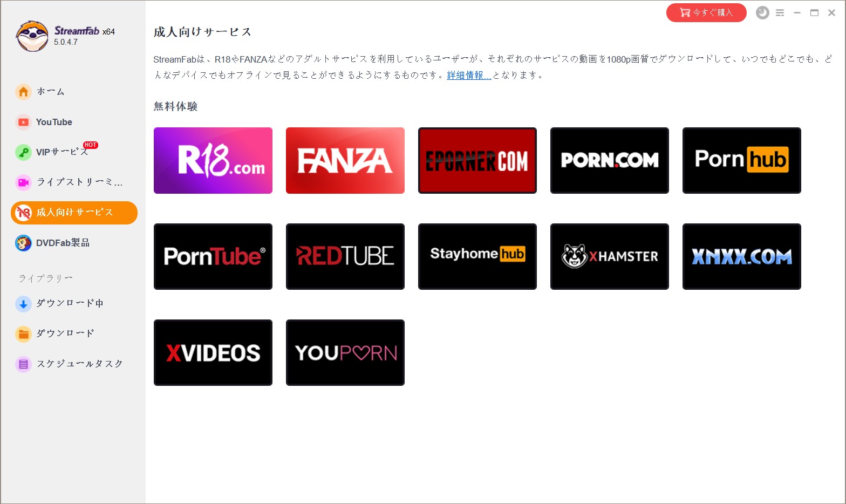Open the hamburger menu in title bar
846x504 pixels.
pyautogui.click(x=780, y=12)
